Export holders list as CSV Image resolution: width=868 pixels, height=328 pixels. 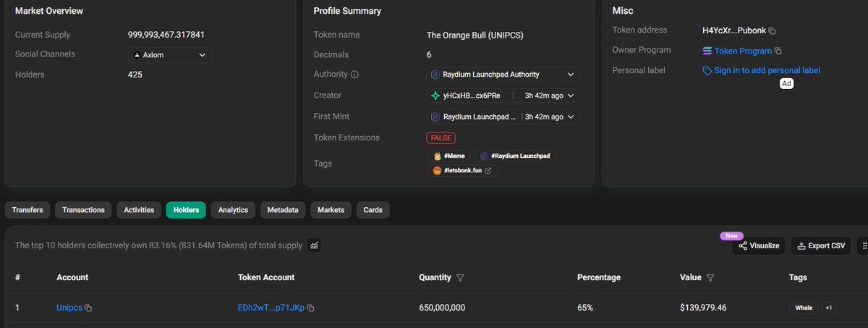(821, 246)
